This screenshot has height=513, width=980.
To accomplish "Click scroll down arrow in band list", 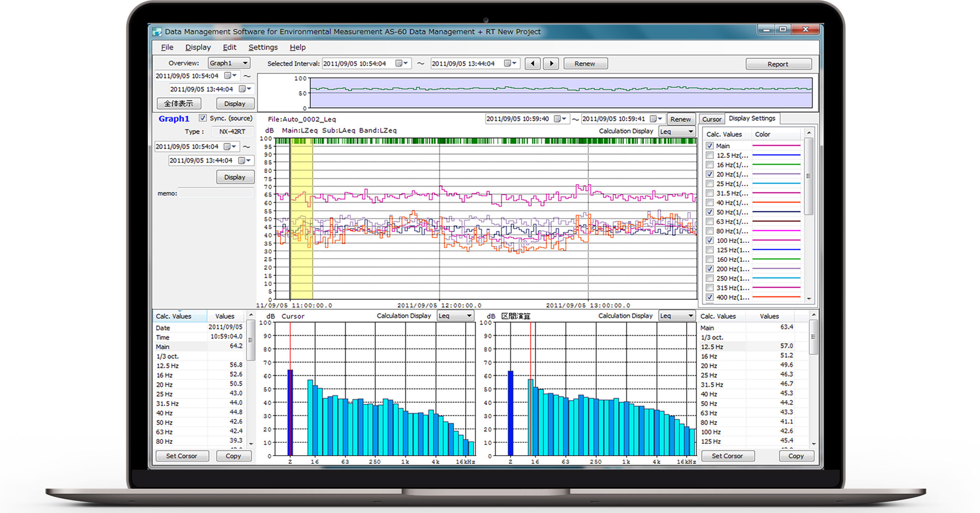I will pyautogui.click(x=809, y=299).
